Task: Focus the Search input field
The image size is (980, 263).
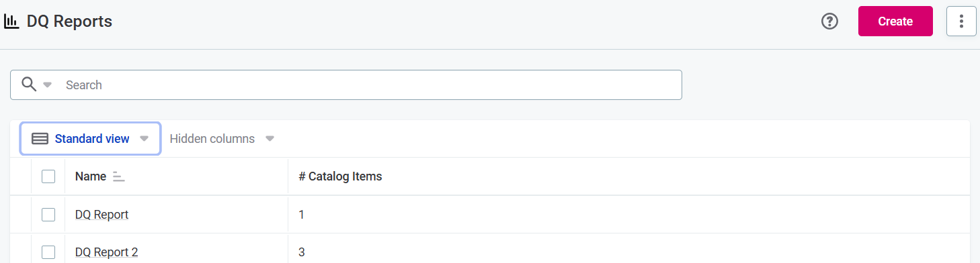Action: pyautogui.click(x=370, y=85)
